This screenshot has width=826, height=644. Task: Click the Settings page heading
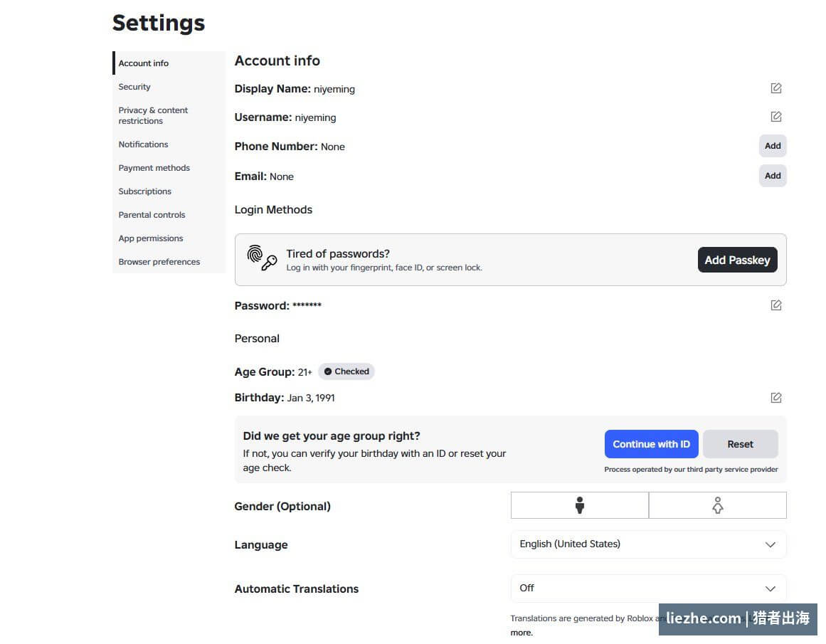click(x=159, y=23)
